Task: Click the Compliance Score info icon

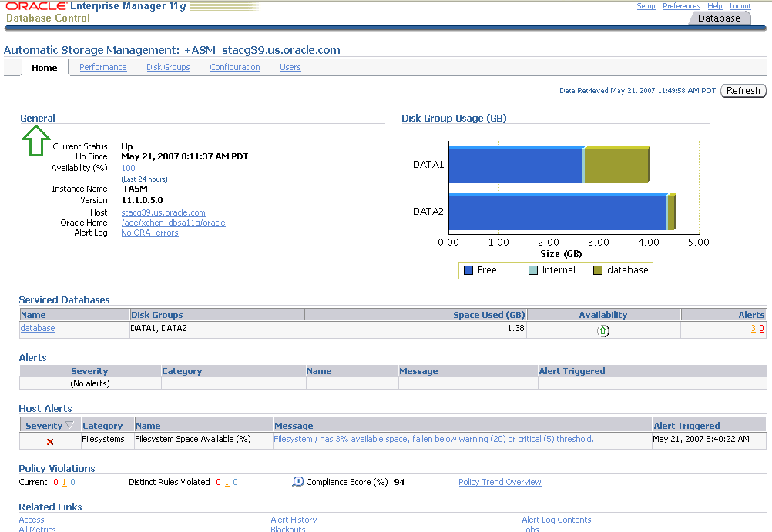Action: tap(297, 482)
